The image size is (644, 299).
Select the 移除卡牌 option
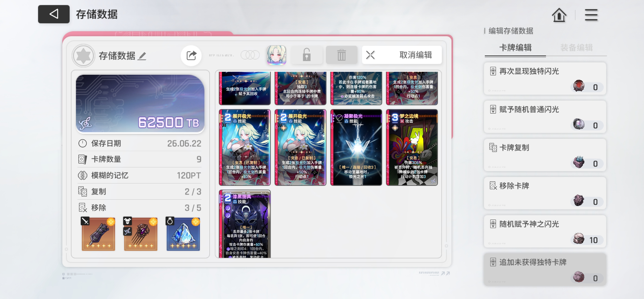pos(545,193)
